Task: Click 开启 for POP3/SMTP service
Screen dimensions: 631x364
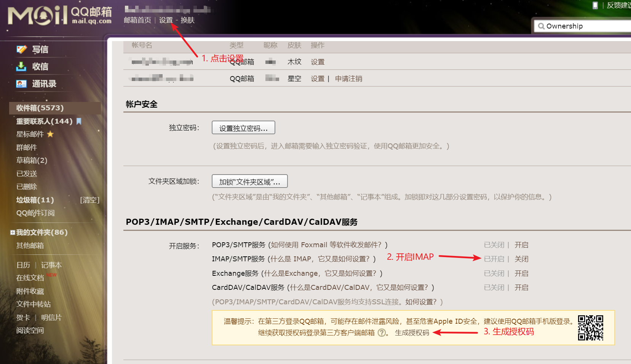Action: [522, 245]
